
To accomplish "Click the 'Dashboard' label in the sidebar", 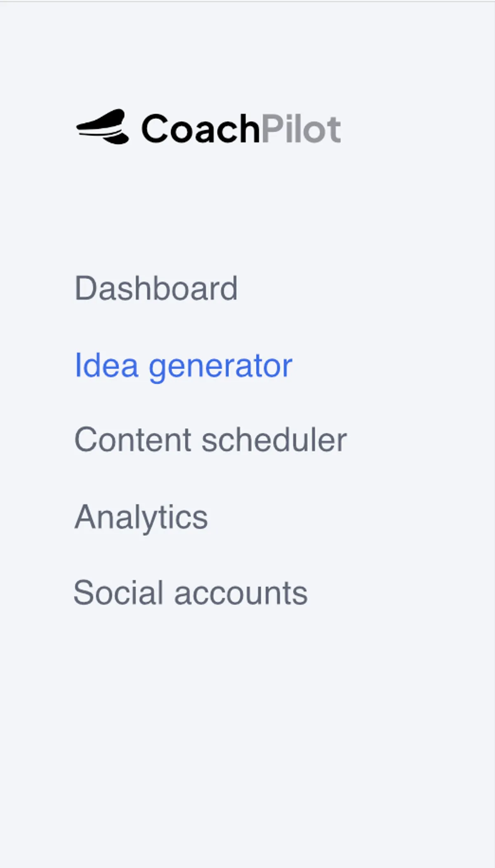I will pyautogui.click(x=156, y=288).
